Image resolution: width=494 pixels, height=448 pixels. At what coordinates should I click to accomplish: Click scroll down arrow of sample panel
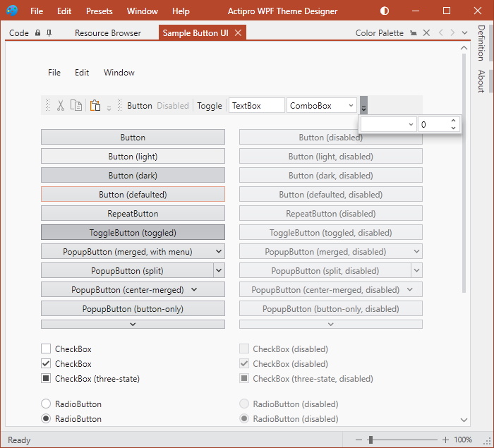[464, 420]
